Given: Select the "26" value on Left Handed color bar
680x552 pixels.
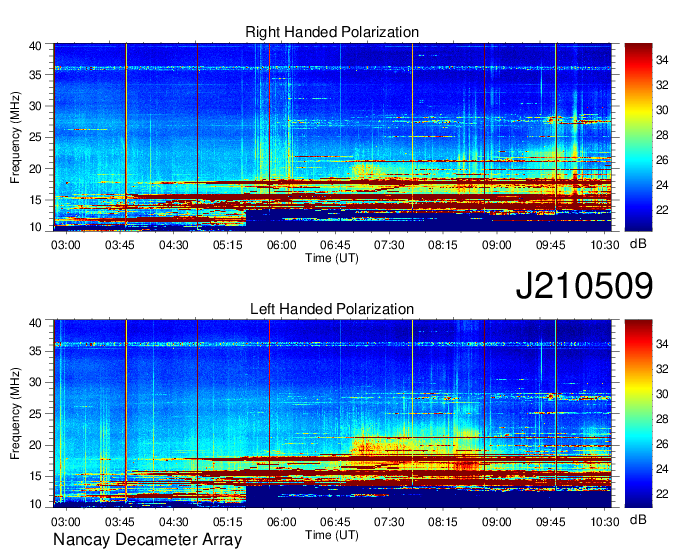Looking at the screenshot, I should pyautogui.click(x=662, y=444).
